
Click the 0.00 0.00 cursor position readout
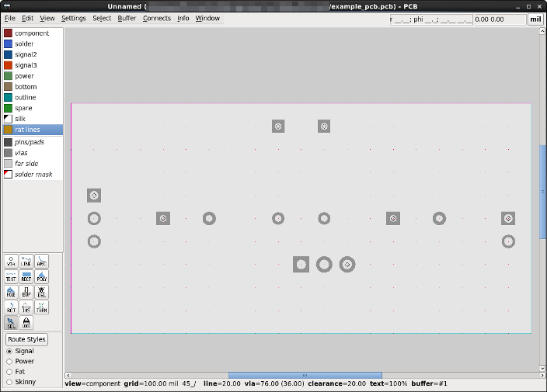(500, 19)
